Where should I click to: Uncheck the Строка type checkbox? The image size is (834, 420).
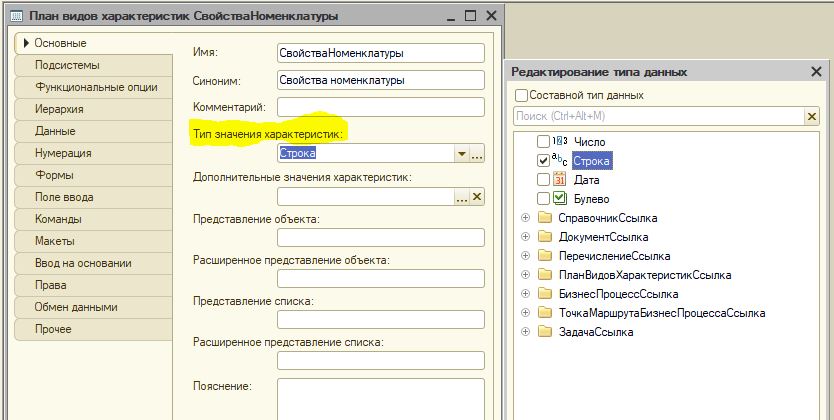[x=543, y=161]
